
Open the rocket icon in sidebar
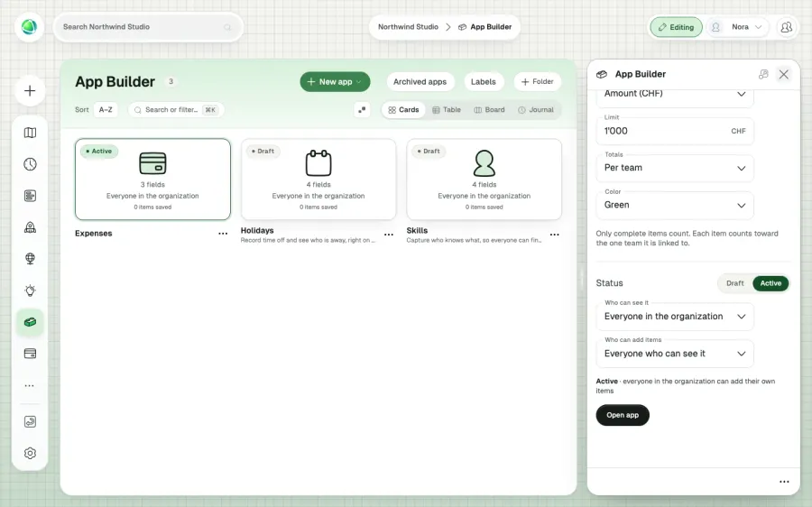pos(30,227)
